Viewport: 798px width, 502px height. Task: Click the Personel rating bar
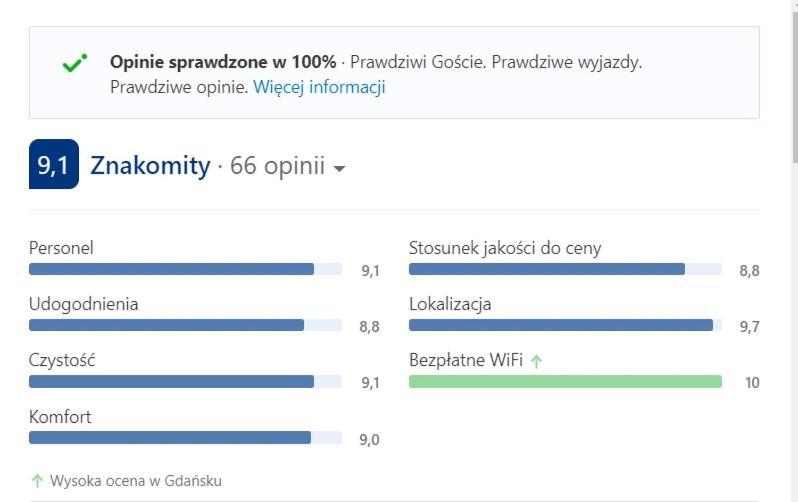point(185,269)
